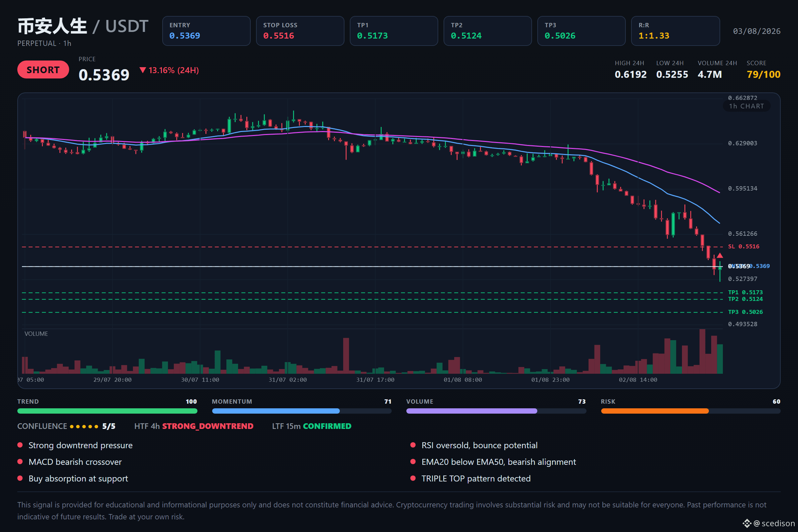Image resolution: width=798 pixels, height=532 pixels.
Task: Click the TREND score value 100
Action: point(192,402)
